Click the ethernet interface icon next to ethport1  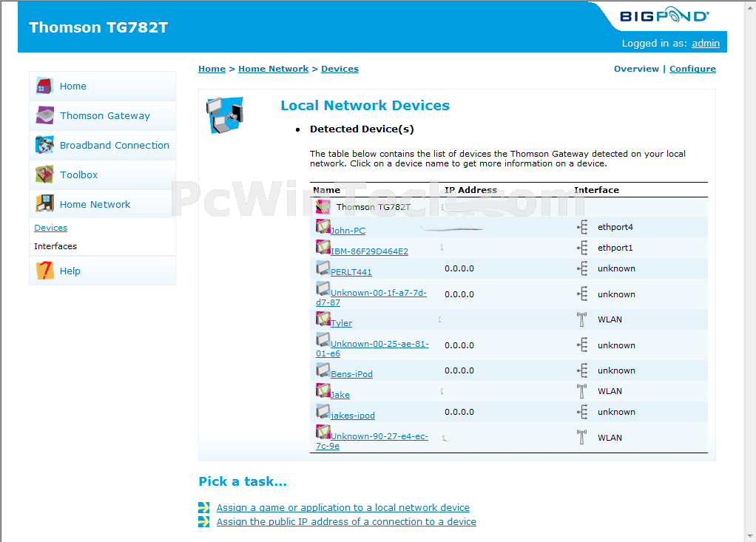582,248
